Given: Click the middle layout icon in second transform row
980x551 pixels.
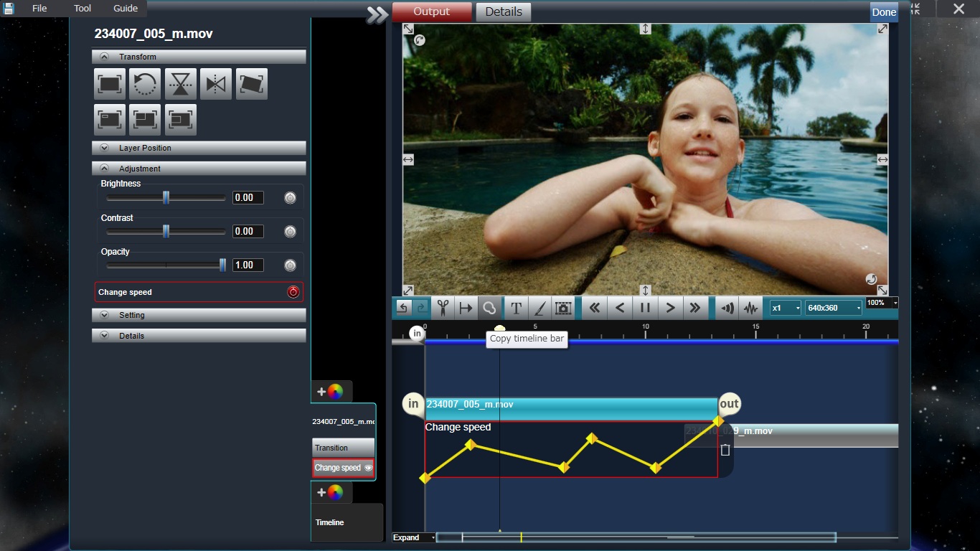Looking at the screenshot, I should 145,120.
